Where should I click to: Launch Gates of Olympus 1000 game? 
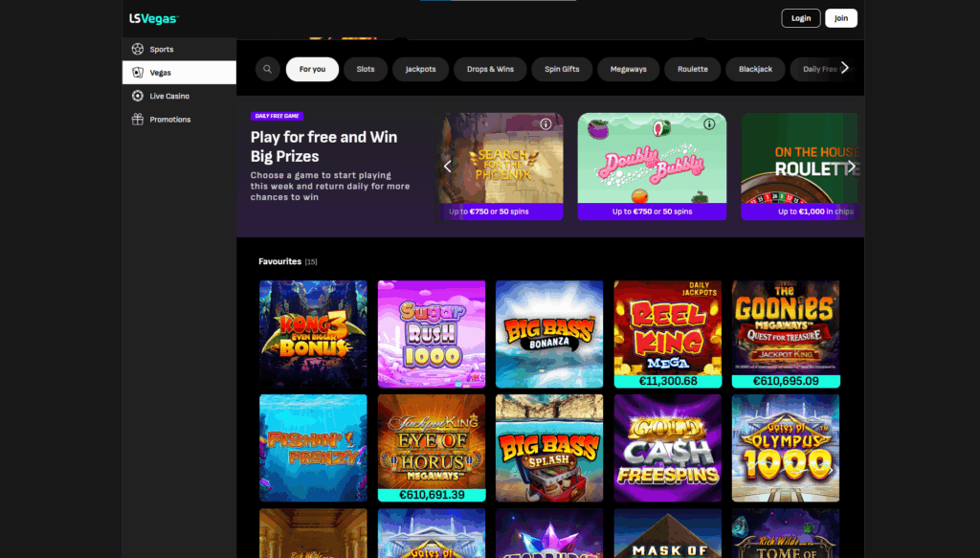coord(786,447)
